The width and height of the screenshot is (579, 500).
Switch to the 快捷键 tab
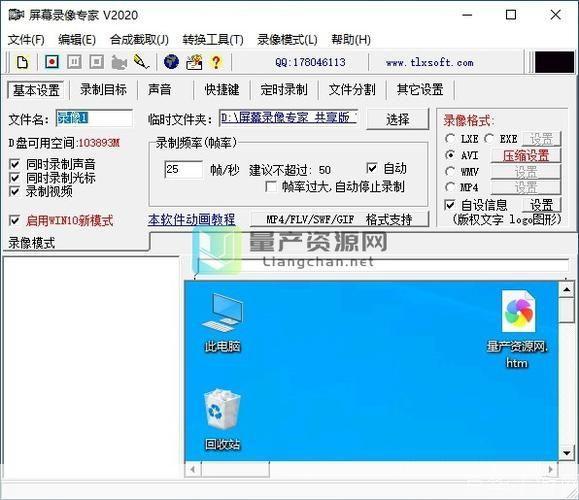[222, 90]
